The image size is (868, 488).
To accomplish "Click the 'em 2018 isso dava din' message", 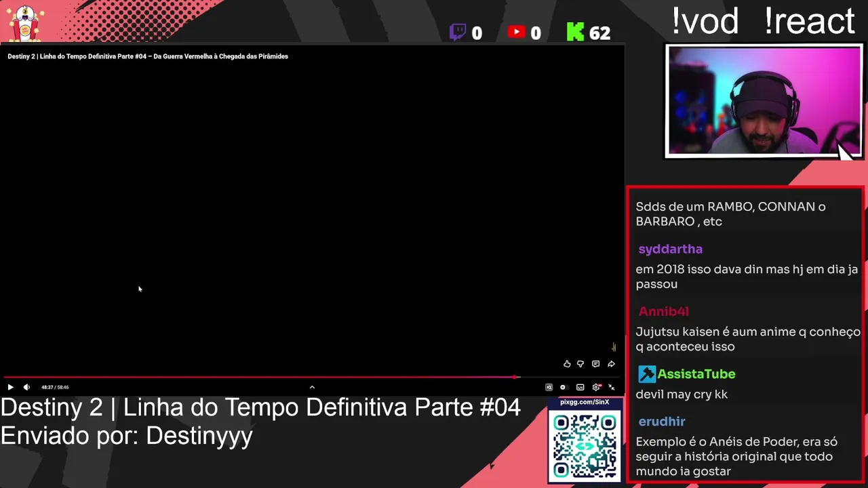I will tap(747, 277).
